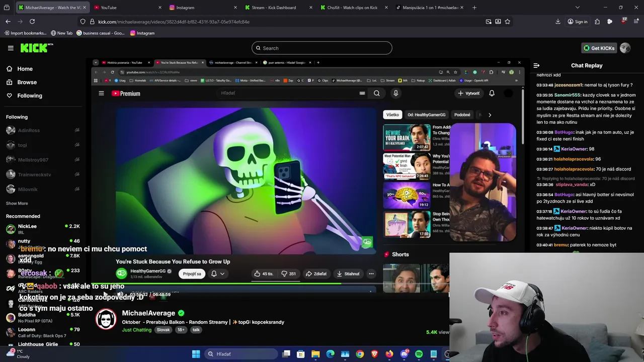Open business casual Google bookmark
This screenshot has width=644, height=362.
(x=100, y=33)
